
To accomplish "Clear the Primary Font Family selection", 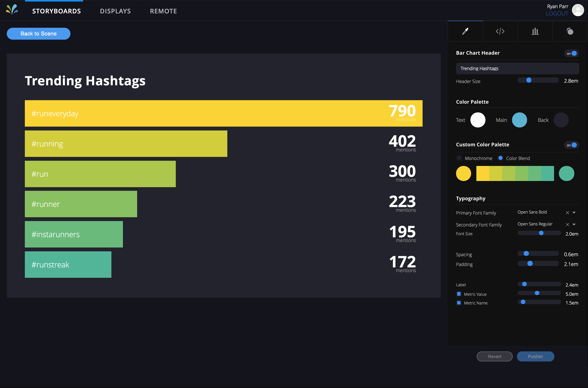I will pos(567,213).
